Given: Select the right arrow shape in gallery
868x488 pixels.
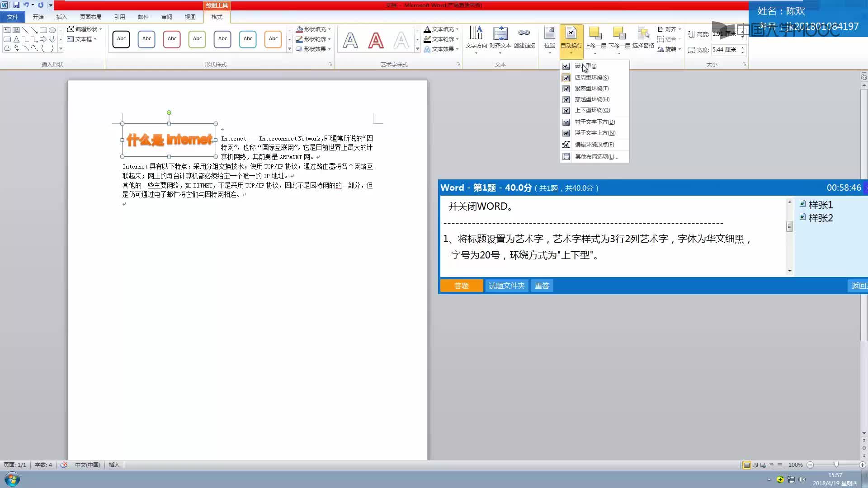Looking at the screenshot, I should click(x=43, y=39).
